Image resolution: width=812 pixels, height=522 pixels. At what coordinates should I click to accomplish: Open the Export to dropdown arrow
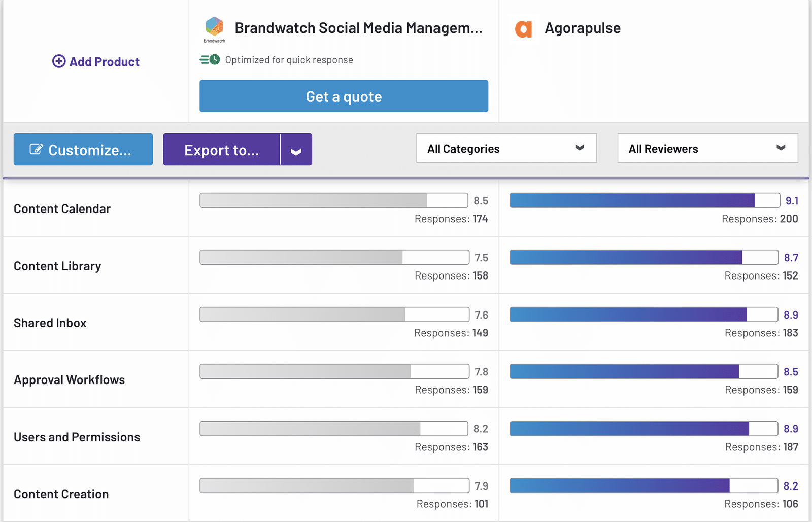296,150
